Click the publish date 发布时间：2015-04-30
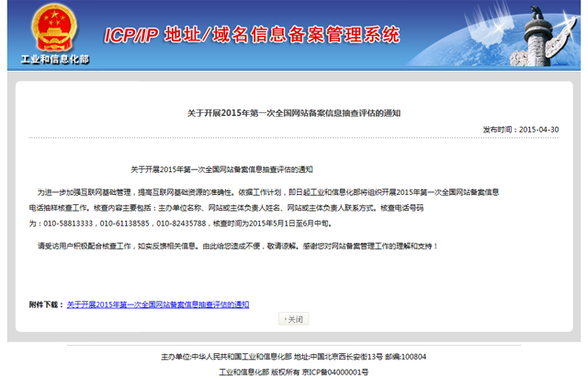 tap(521, 130)
